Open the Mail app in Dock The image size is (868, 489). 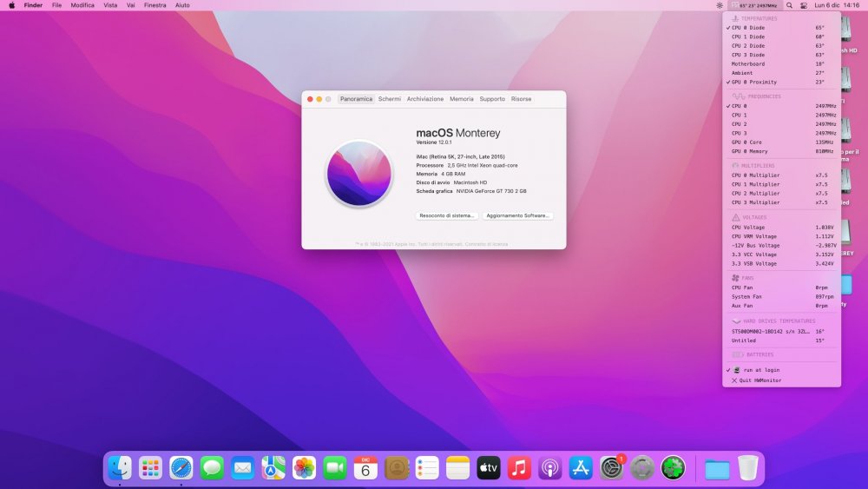(242, 468)
